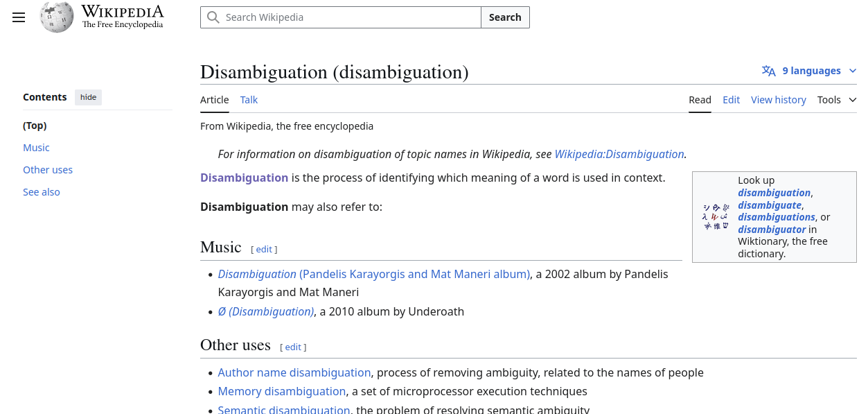
Task: Open Wiktionary entry for disambiguations
Action: point(776,217)
